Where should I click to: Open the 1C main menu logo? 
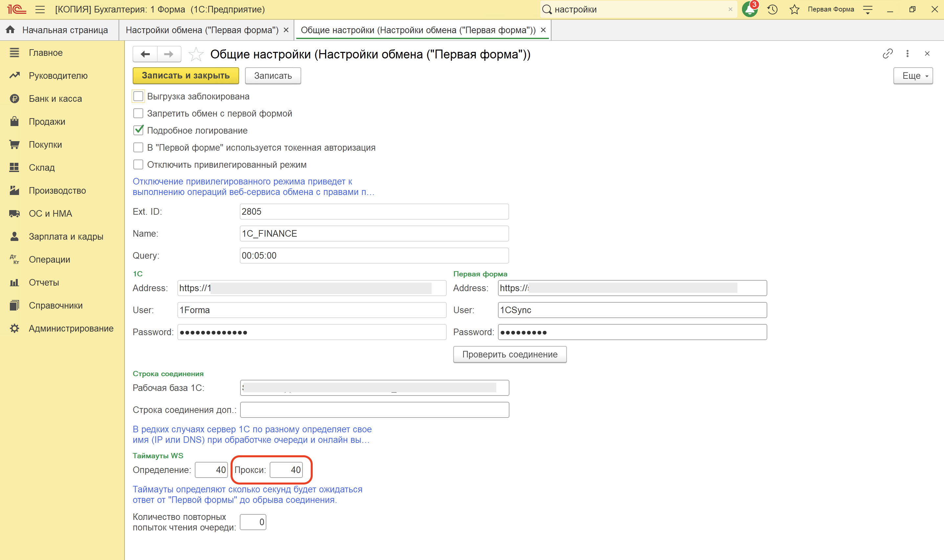point(17,10)
